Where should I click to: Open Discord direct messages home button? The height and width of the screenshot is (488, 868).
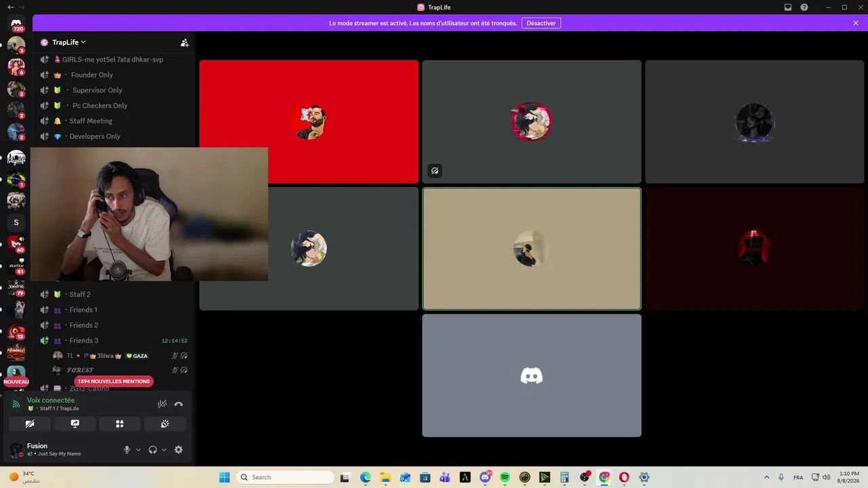[x=16, y=24]
